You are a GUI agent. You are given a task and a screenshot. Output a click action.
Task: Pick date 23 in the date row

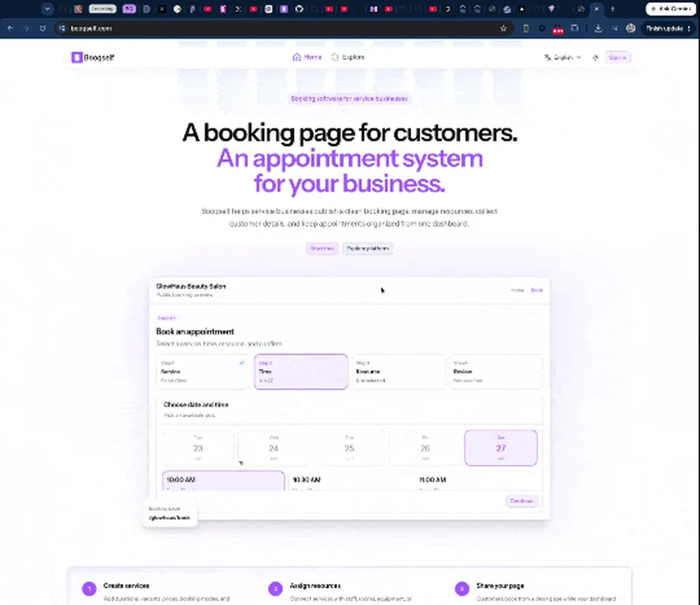coord(198,448)
